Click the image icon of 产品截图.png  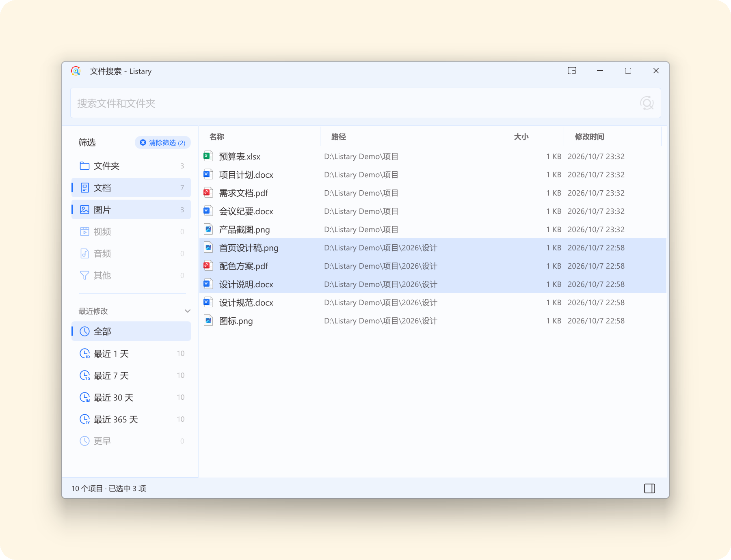coord(208,229)
